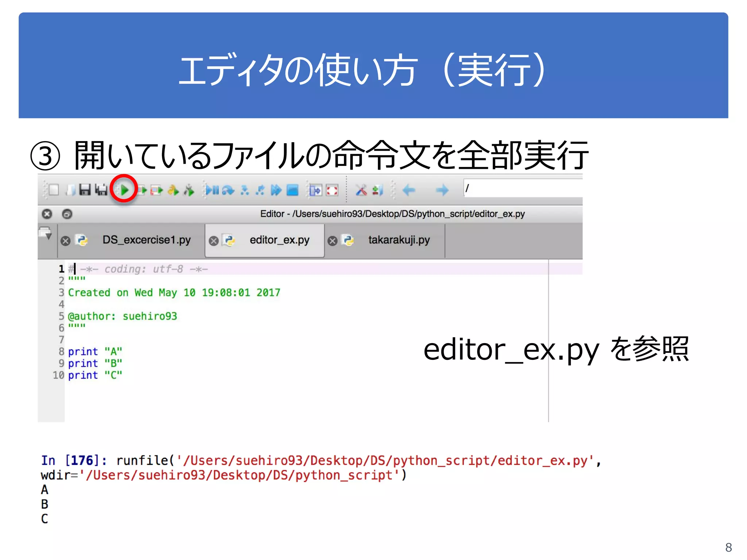The image size is (747, 560).
Task: Go back with the left arrow
Action: [409, 190]
